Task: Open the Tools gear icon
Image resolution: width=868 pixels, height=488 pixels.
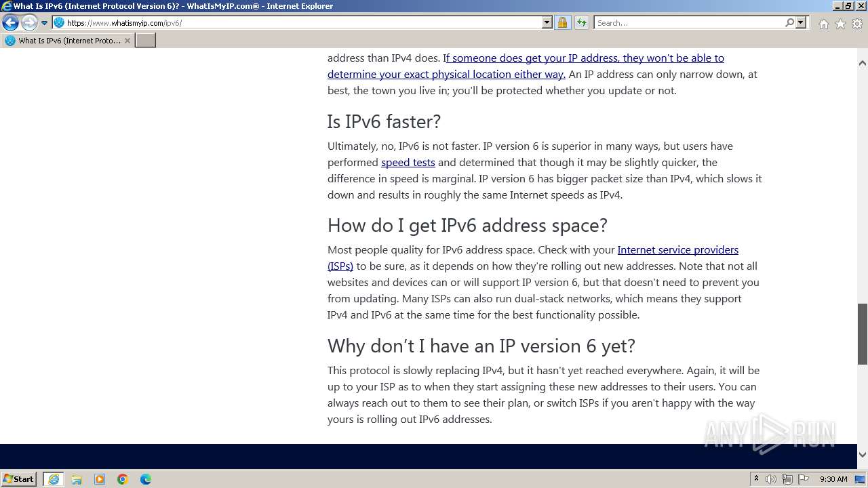Action: [857, 24]
